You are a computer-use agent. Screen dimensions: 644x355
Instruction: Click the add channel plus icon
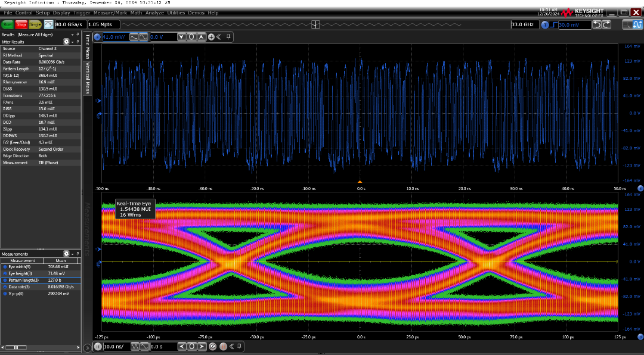(211, 37)
